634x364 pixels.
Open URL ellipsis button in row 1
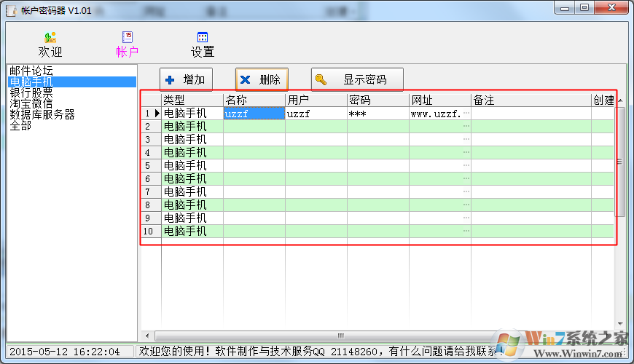coord(466,113)
